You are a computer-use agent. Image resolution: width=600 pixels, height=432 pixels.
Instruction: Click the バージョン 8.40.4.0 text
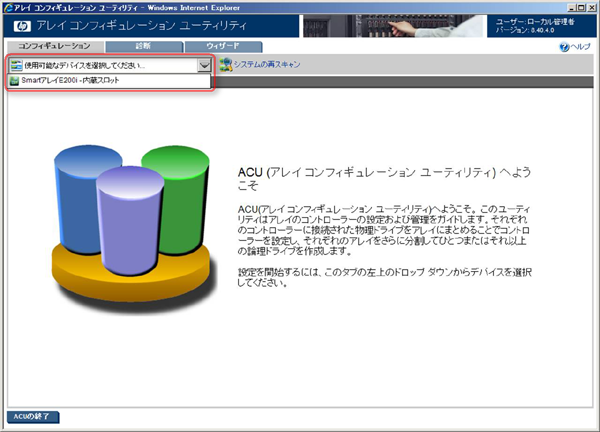pos(525,30)
